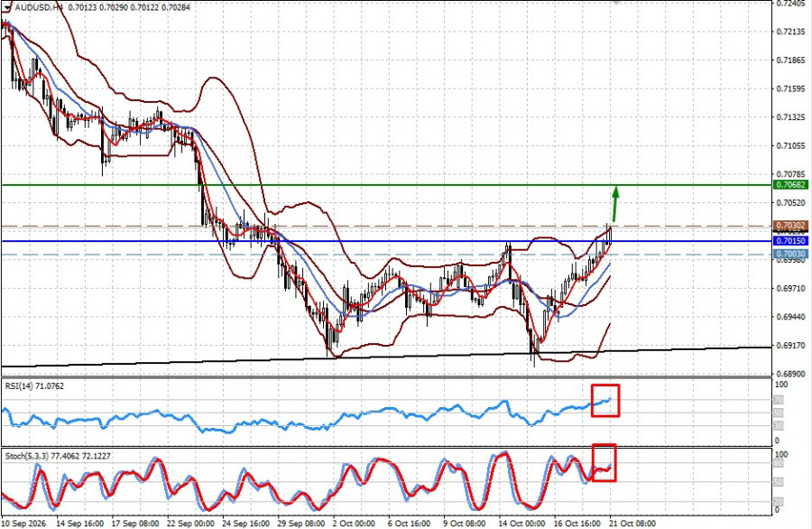This screenshot has width=812, height=529.
Task: Select the "14 Oct 00:00" time label
Action: (521, 524)
